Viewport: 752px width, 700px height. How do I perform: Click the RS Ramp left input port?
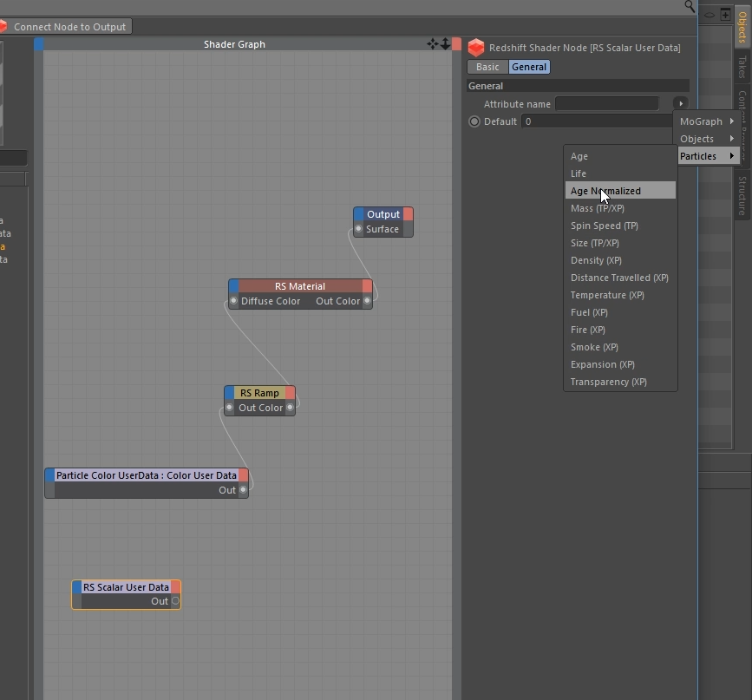click(229, 408)
